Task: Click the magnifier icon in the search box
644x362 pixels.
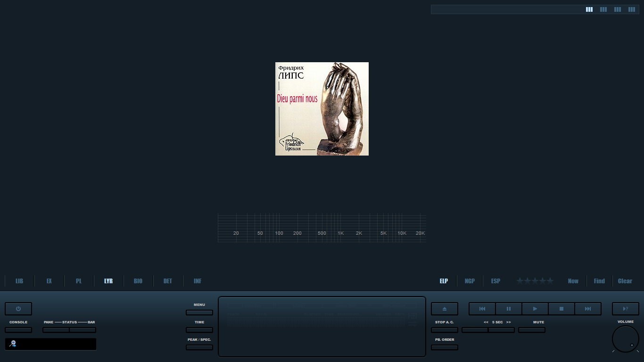Action: [x=13, y=344]
